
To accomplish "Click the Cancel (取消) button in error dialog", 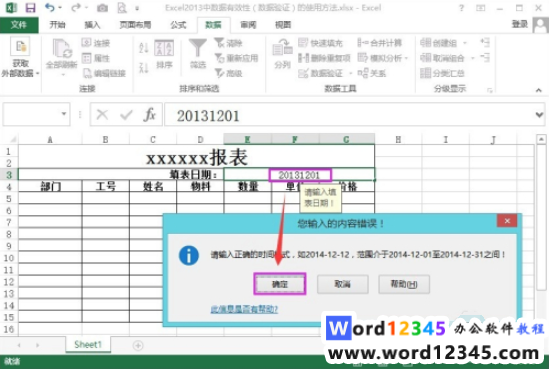I will 342,284.
